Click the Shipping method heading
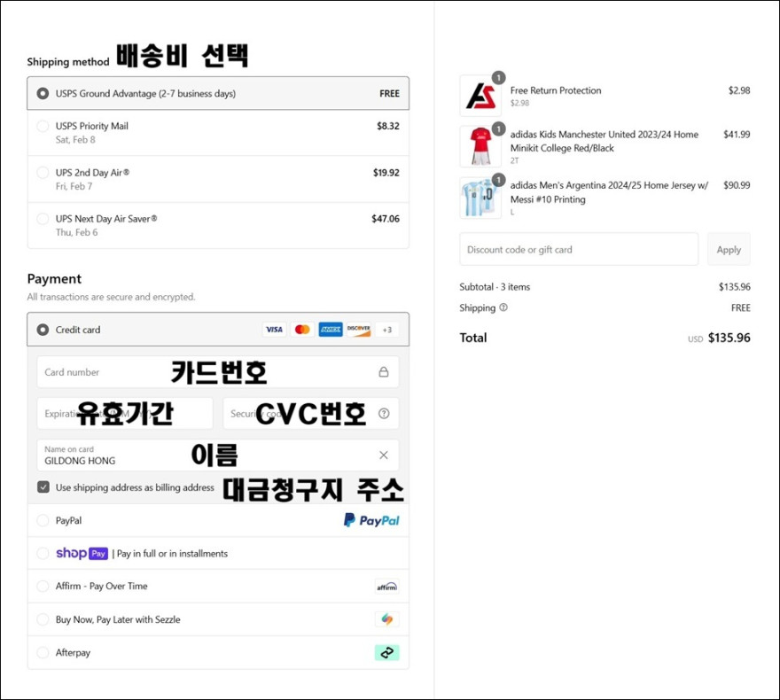Viewport: 780px width, 700px height. pyautogui.click(x=68, y=62)
